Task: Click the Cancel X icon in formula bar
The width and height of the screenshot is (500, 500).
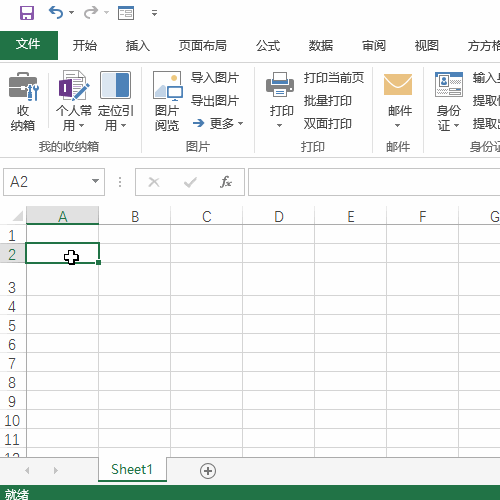Action: tap(154, 182)
